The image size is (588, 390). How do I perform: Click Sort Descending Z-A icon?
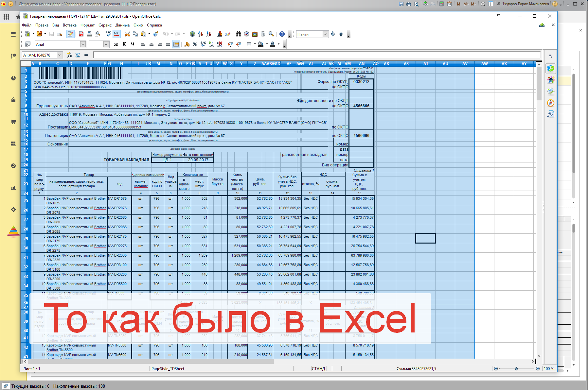[x=209, y=34]
